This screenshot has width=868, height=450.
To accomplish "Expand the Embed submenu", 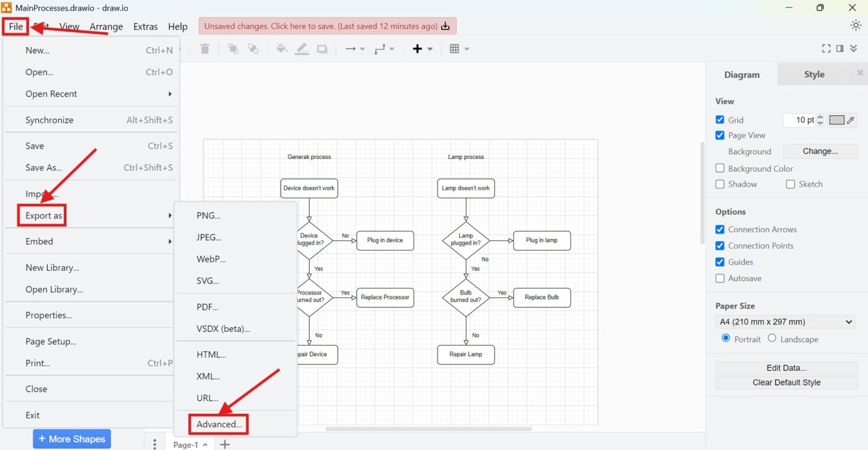I will point(39,241).
